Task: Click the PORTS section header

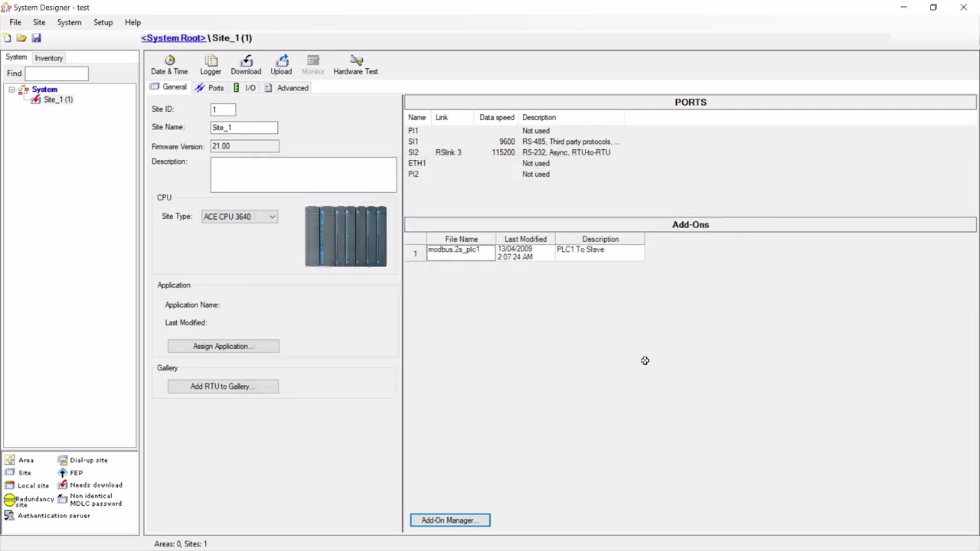Action: point(691,102)
